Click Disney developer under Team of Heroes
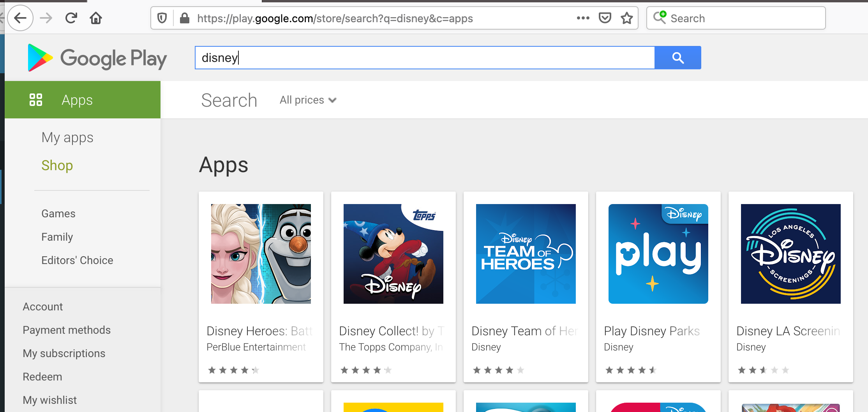This screenshot has width=868, height=412. pos(486,347)
